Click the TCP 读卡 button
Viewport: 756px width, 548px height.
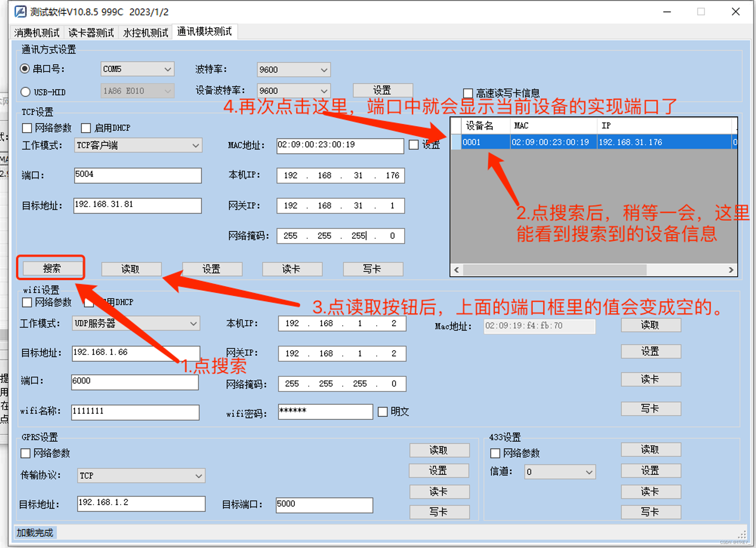click(x=292, y=269)
